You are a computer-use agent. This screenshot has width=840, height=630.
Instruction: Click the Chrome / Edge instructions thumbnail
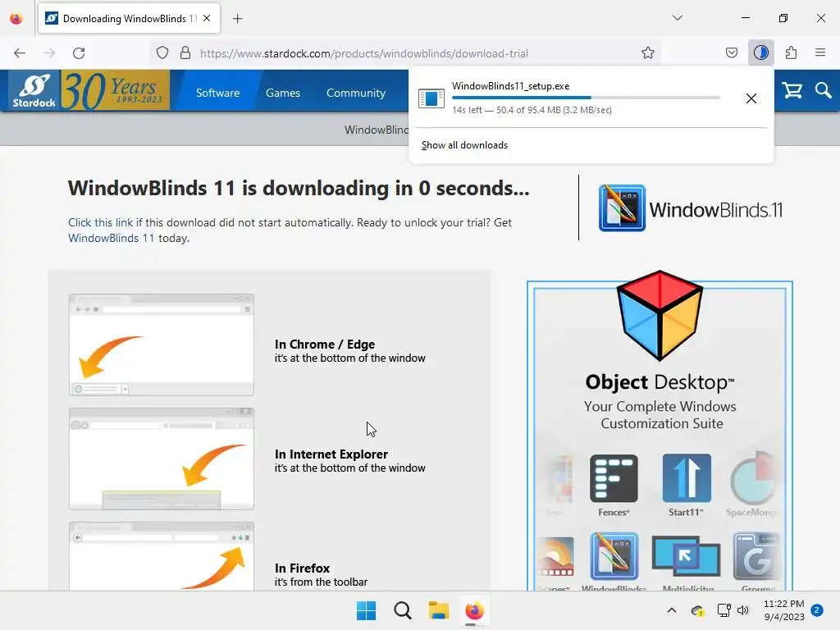click(162, 345)
